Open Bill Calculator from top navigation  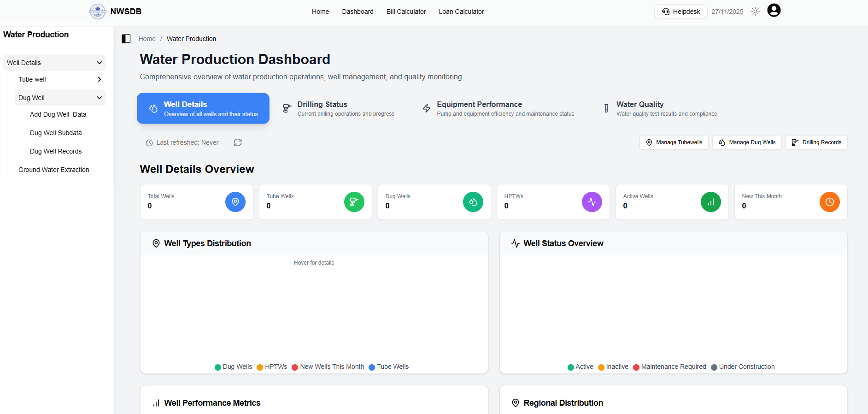pyautogui.click(x=406, y=12)
